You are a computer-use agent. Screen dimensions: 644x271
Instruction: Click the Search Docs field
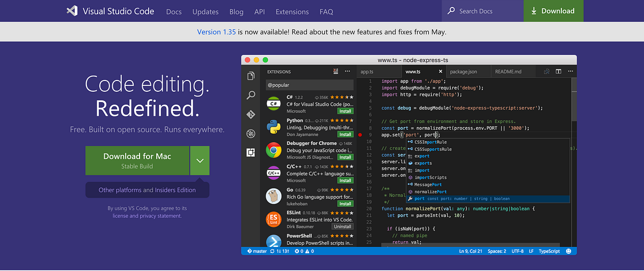[x=483, y=11]
